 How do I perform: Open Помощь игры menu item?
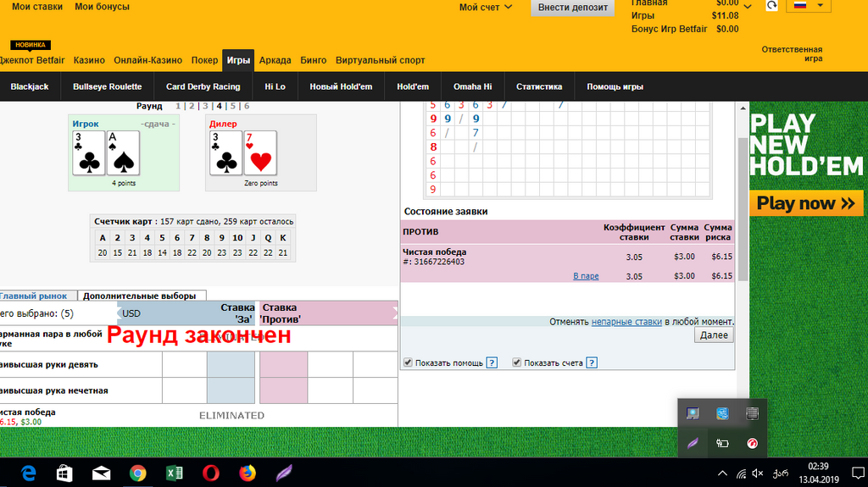[615, 87]
